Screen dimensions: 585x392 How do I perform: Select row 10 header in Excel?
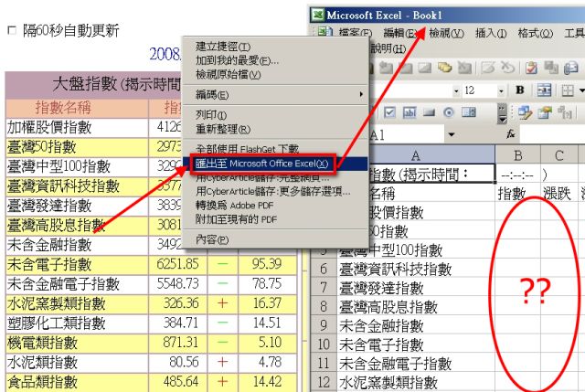[x=324, y=344]
